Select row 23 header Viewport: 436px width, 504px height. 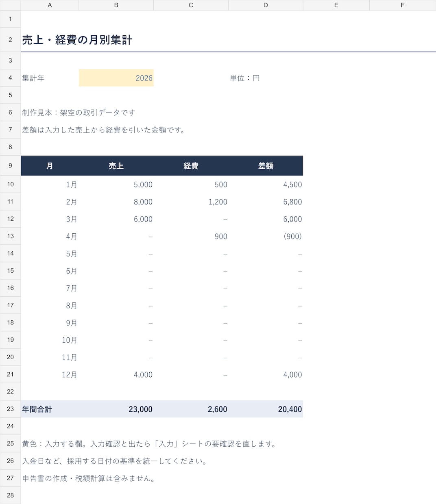tap(10, 409)
